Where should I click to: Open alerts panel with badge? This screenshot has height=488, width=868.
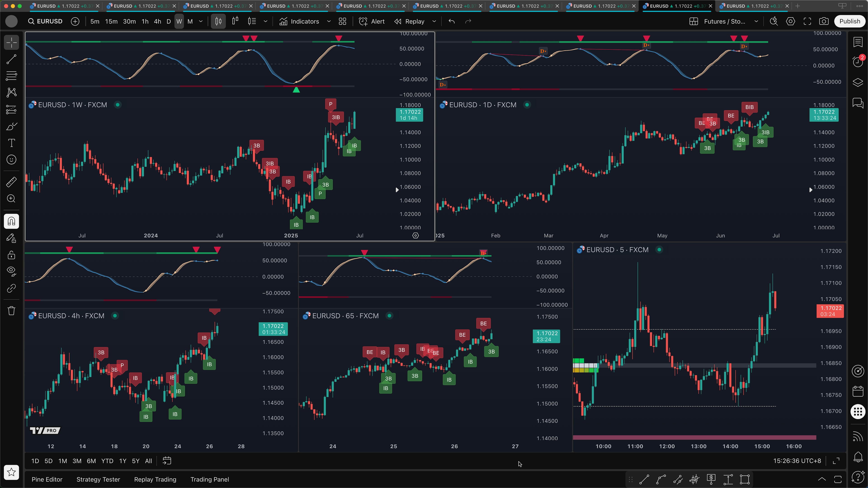point(858,61)
